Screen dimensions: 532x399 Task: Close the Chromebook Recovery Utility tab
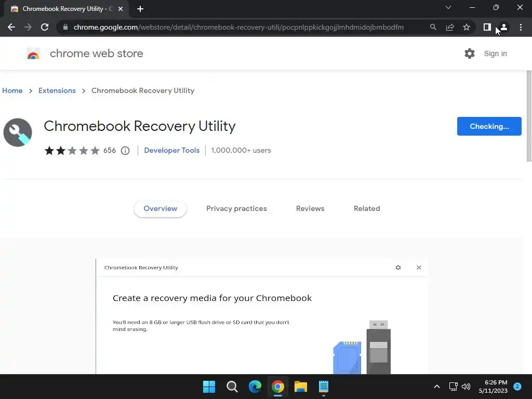coord(121,9)
